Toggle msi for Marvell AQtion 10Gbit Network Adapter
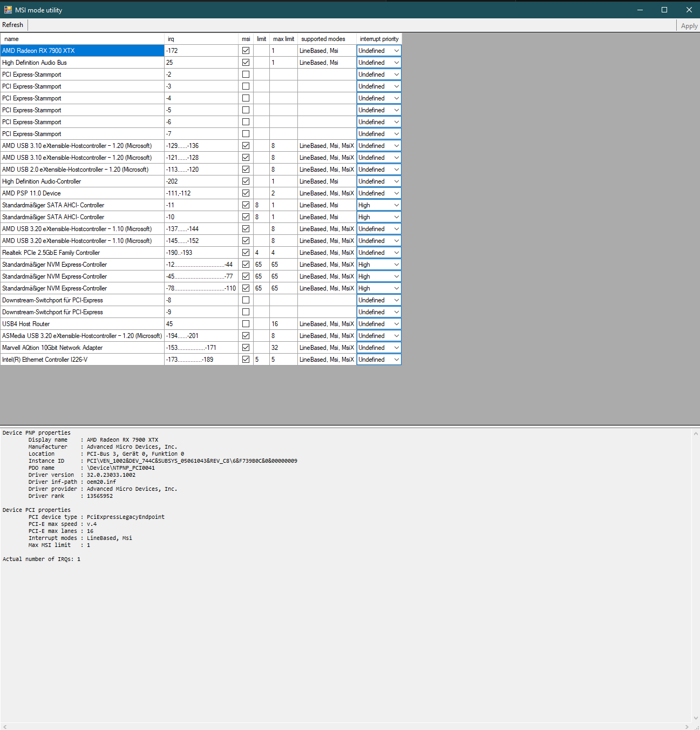The image size is (700, 730). (x=246, y=348)
